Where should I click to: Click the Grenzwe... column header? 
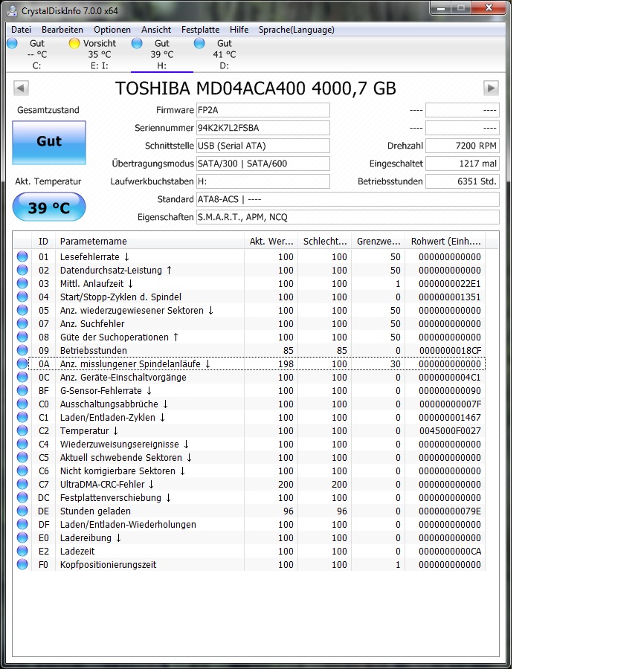379,242
